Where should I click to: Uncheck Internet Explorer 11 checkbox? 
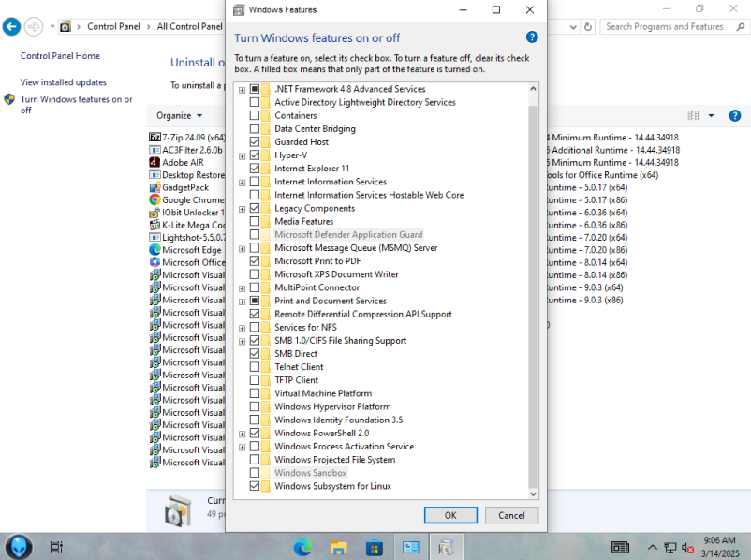pyautogui.click(x=255, y=169)
